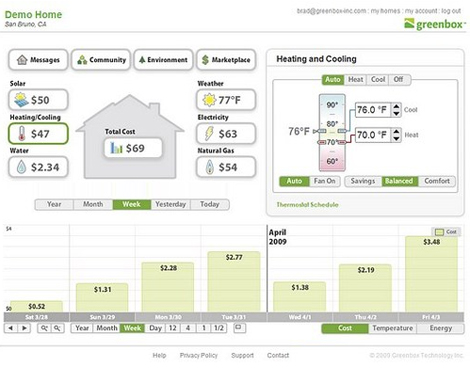Open the Marketplace section
The image size is (470, 368).
226,60
